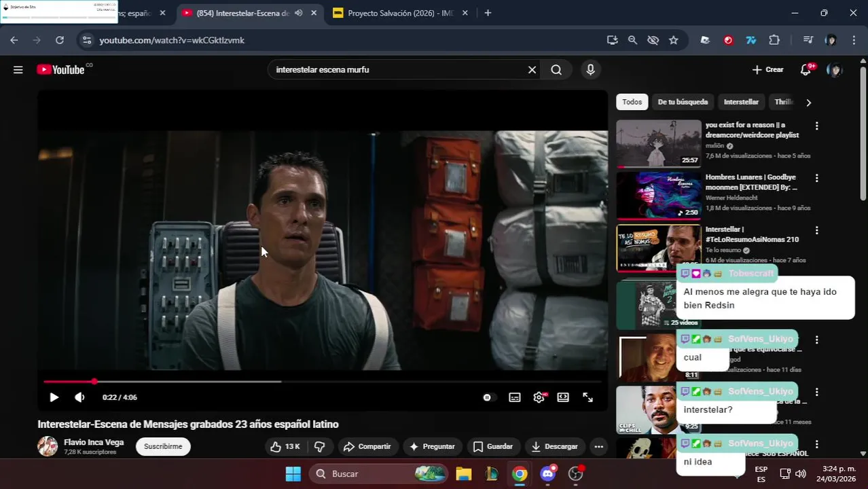Open the media controls music-note icon

pyautogui.click(x=808, y=40)
